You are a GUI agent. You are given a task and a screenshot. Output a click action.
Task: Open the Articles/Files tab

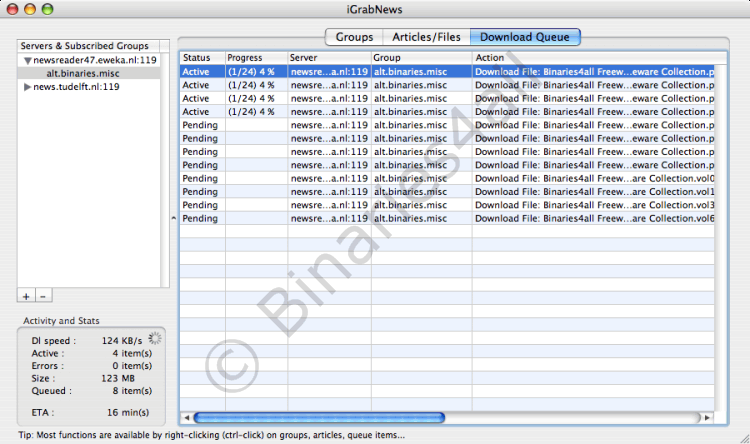tap(426, 37)
